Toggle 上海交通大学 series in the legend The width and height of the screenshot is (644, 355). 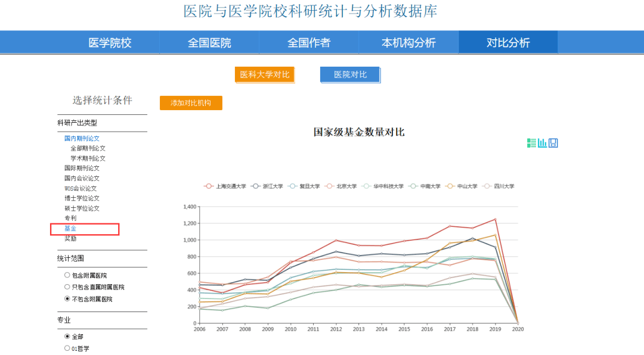coord(231,185)
